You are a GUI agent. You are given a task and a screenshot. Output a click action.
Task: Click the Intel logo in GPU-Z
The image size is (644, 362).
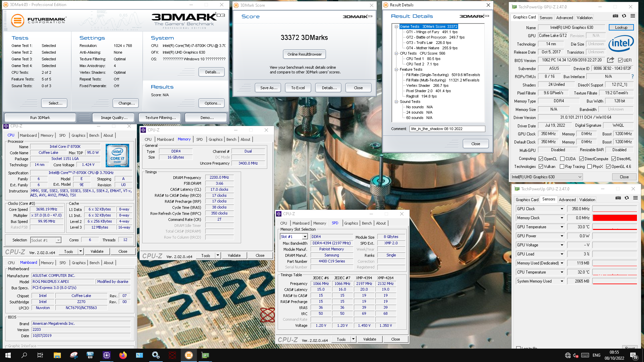coord(621,44)
